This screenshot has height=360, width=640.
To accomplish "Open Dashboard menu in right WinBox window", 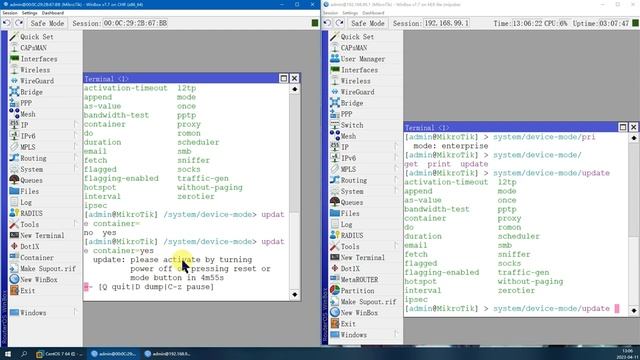I will pyautogui.click(x=373, y=13).
